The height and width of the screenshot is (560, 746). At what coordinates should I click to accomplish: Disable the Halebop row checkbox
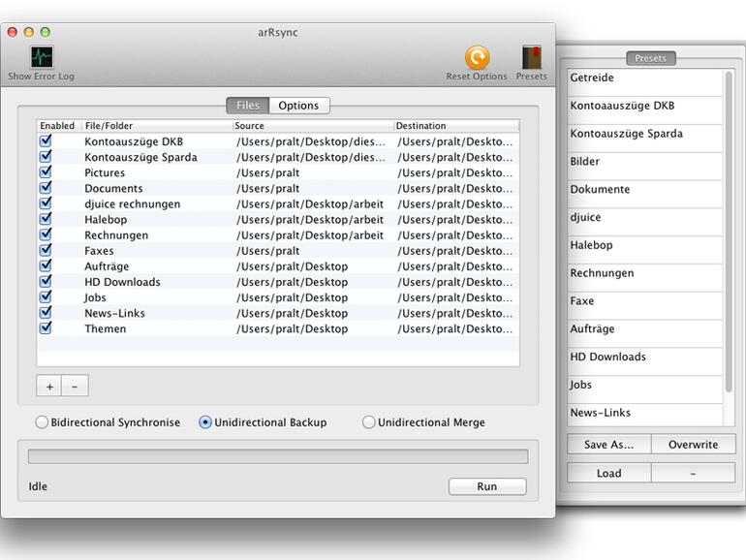click(x=46, y=219)
